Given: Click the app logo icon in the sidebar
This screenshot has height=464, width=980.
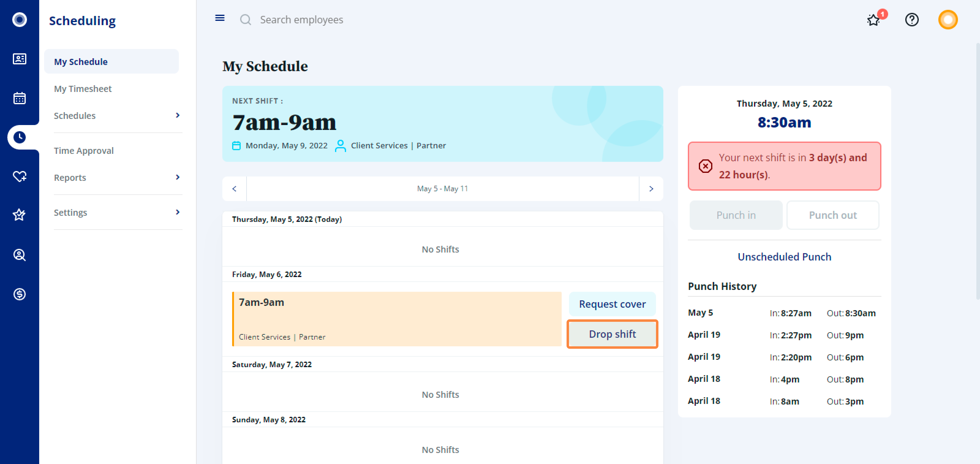Looking at the screenshot, I should 19,19.
